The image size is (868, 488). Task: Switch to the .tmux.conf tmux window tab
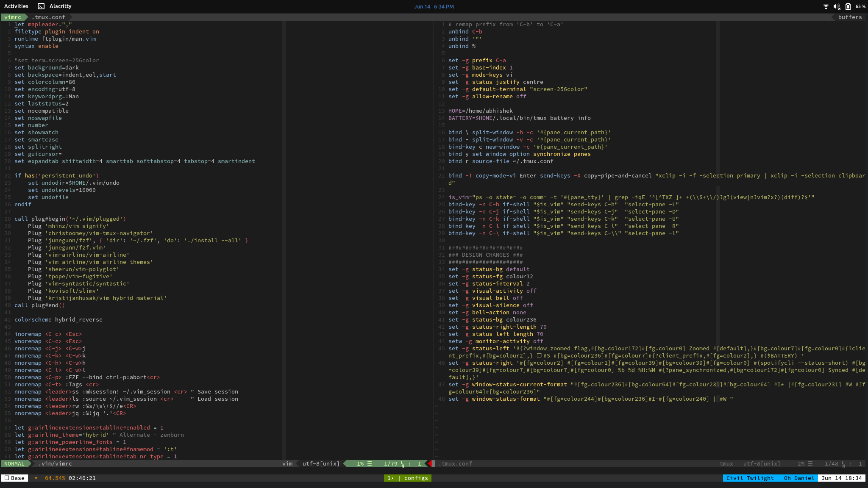click(49, 17)
